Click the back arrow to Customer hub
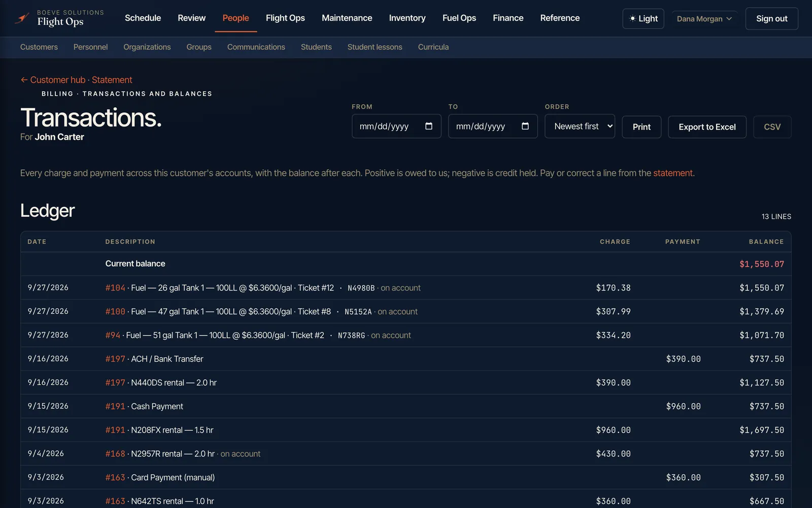Image resolution: width=812 pixels, height=508 pixels. click(24, 80)
